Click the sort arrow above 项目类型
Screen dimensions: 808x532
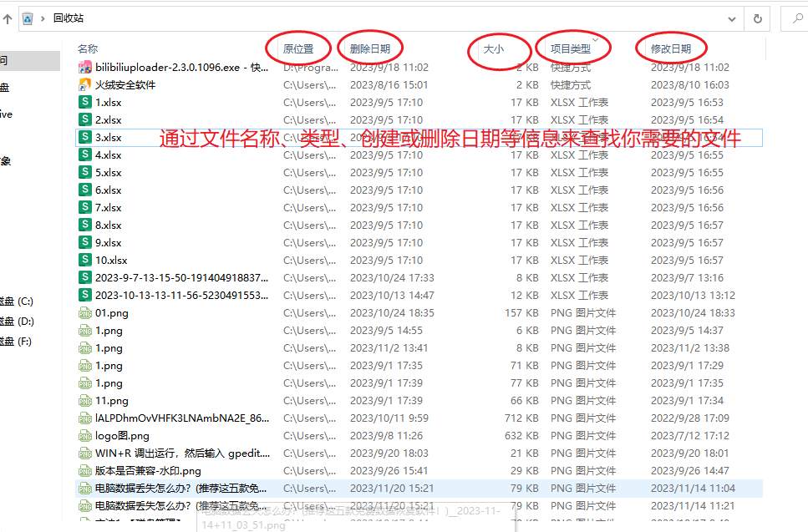pos(596,38)
